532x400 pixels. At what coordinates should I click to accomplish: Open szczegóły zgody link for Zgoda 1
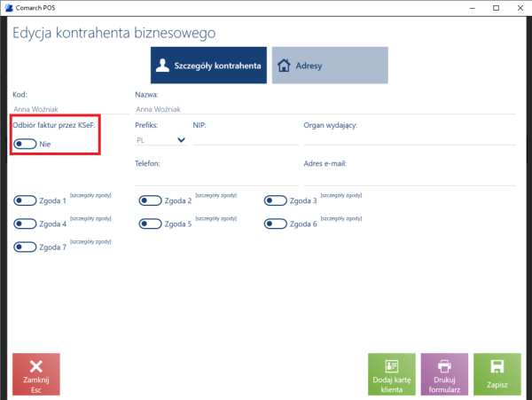[90, 195]
